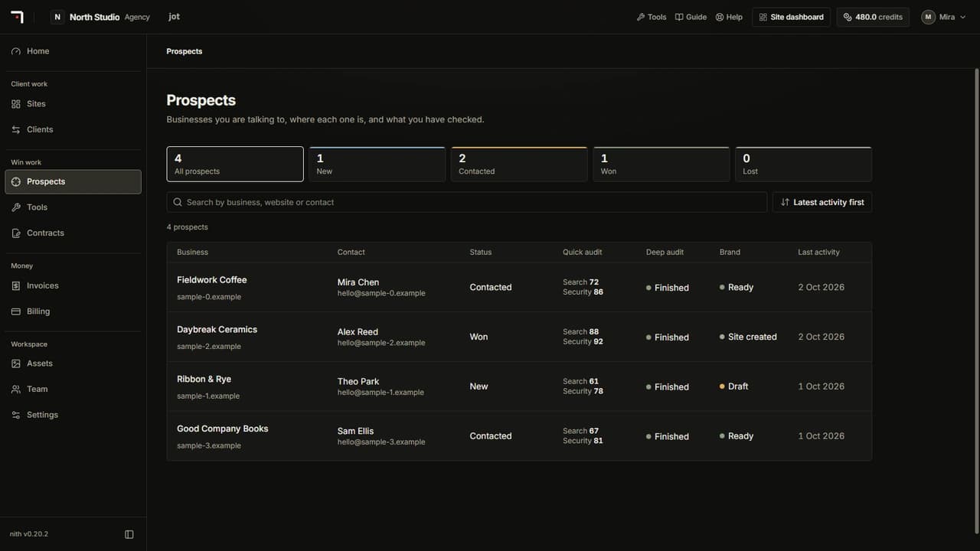
Task: Click the Assets image icon
Action: 16,364
